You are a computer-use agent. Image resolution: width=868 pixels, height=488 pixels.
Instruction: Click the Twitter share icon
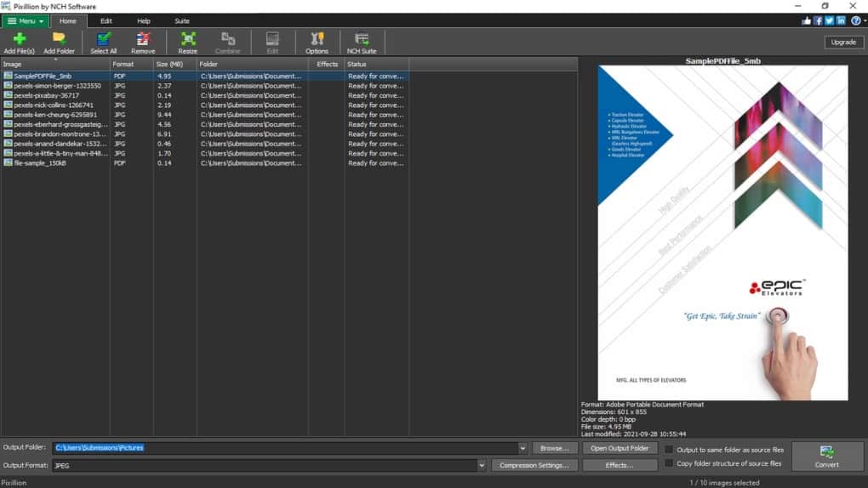[x=829, y=20]
